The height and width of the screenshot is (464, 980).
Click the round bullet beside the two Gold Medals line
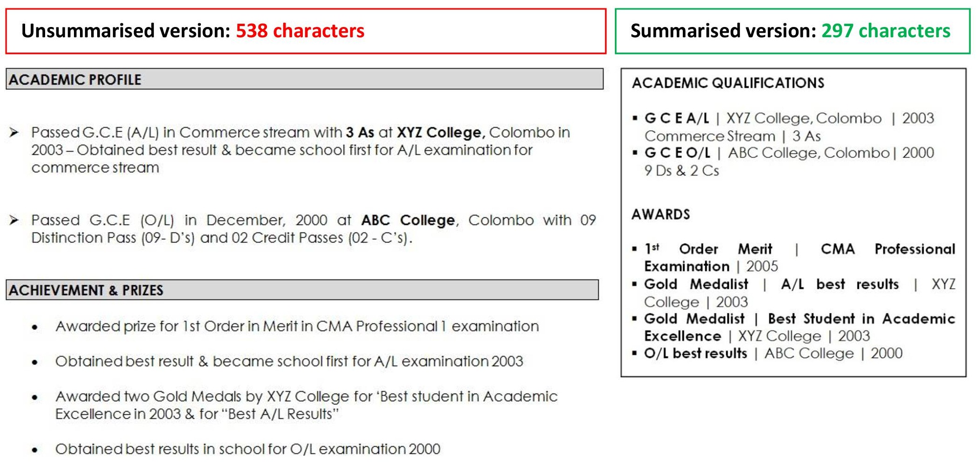tap(35, 398)
